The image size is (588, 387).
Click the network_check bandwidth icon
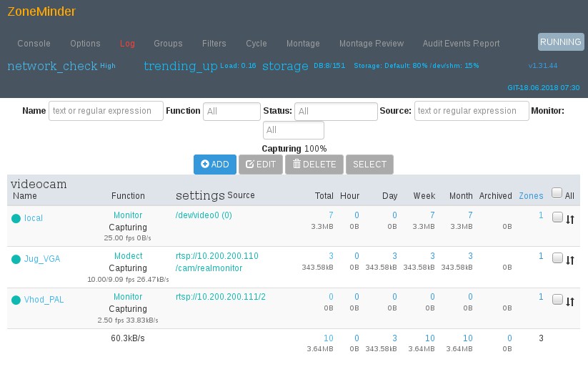click(x=52, y=66)
